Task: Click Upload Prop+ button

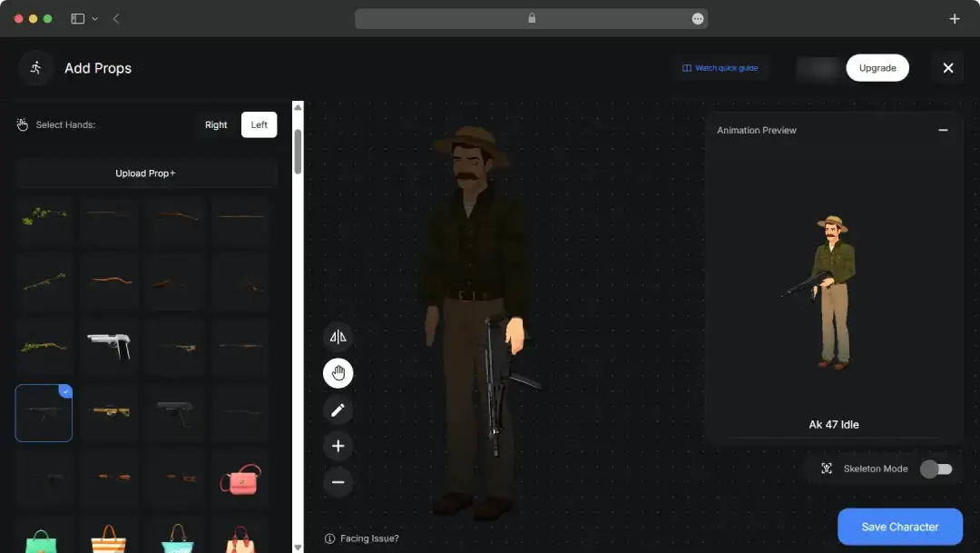Action: coord(145,173)
